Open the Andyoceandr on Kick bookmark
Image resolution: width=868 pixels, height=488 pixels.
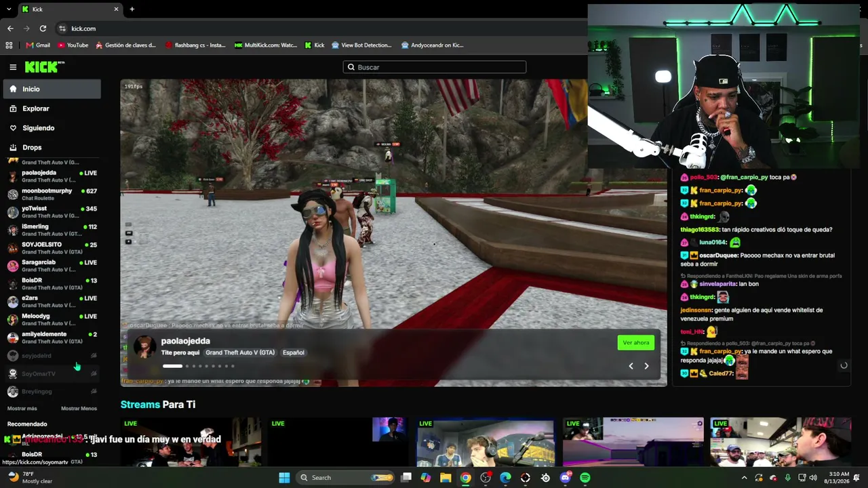tap(433, 45)
